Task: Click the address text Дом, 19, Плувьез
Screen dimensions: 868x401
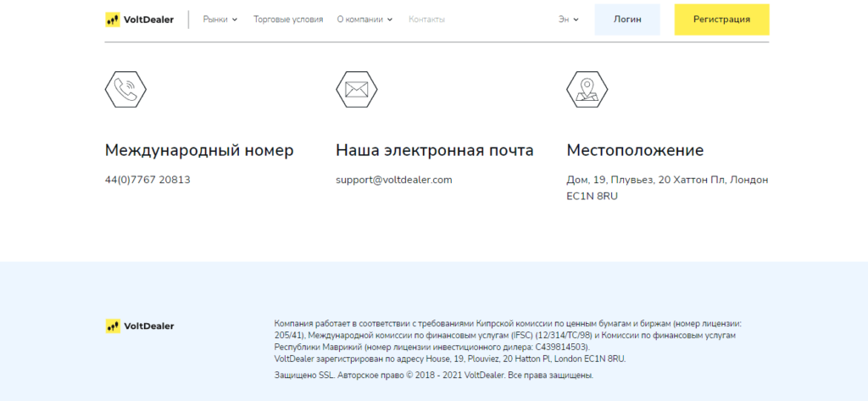Action: click(x=667, y=187)
